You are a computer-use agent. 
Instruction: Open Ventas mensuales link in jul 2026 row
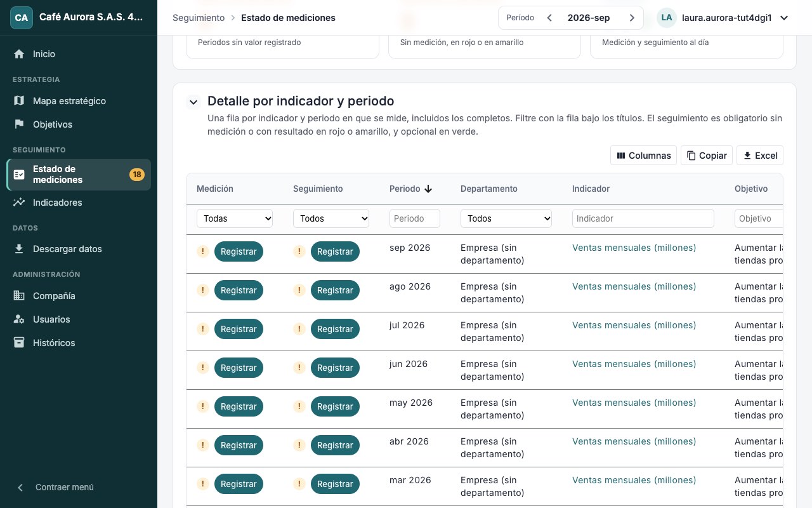coord(634,325)
